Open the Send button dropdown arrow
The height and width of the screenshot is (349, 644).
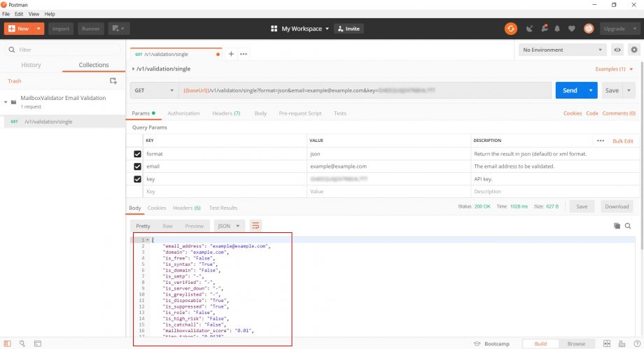(591, 90)
